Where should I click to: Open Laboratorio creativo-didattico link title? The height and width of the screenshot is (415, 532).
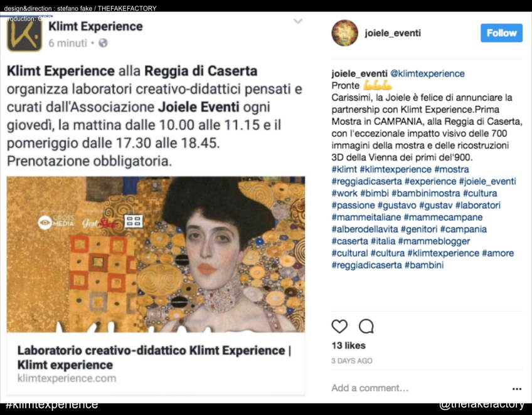(154, 357)
